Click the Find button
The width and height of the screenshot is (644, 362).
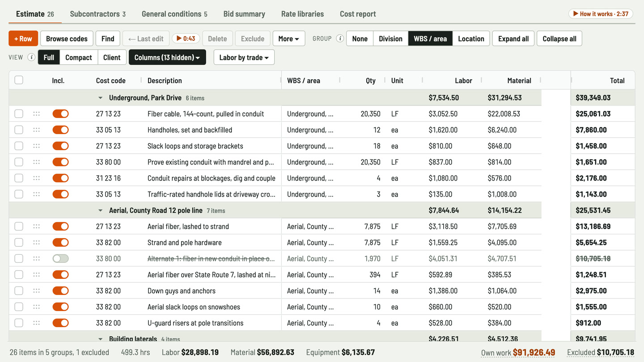108,38
